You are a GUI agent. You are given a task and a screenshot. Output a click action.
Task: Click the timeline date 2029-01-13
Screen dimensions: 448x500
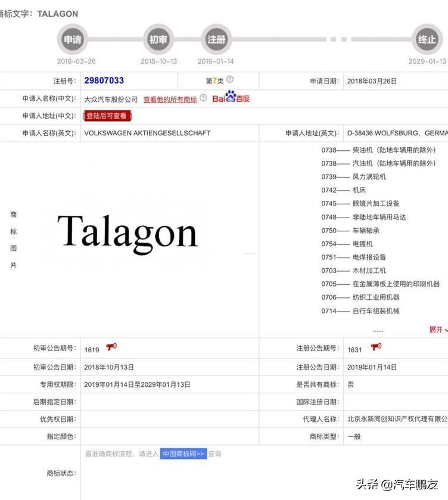pos(427,61)
